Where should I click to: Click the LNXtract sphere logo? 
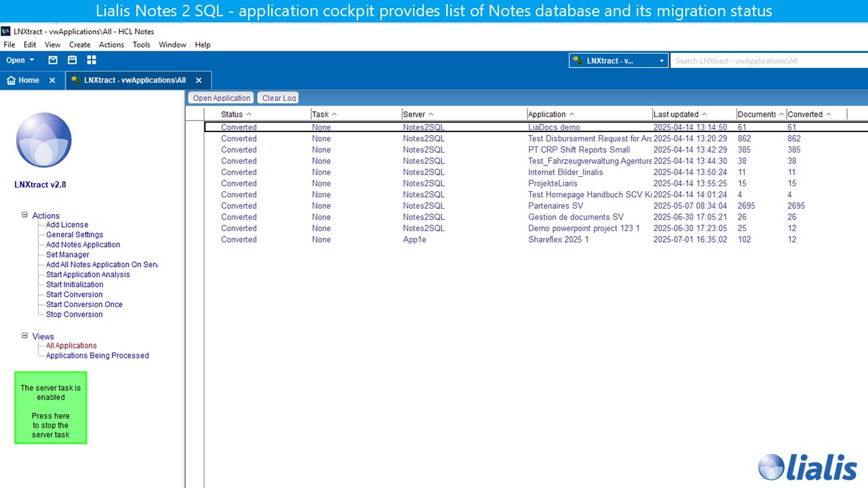point(43,140)
